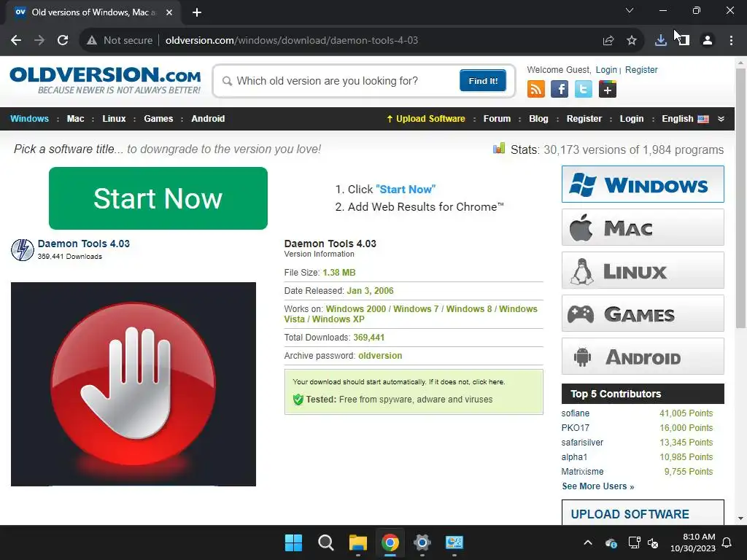This screenshot has width=747, height=560.
Task: Close the Old versions of Windows tab
Action: [x=169, y=12]
